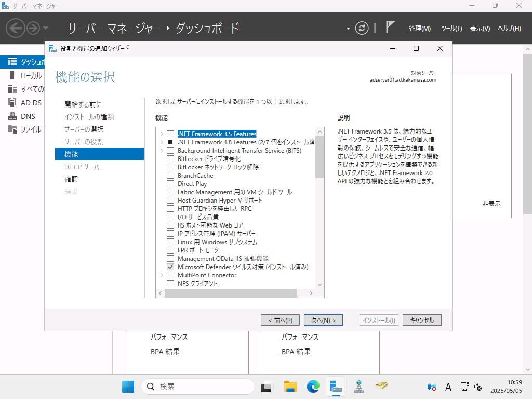Expand the BITS tree node

pos(162,151)
